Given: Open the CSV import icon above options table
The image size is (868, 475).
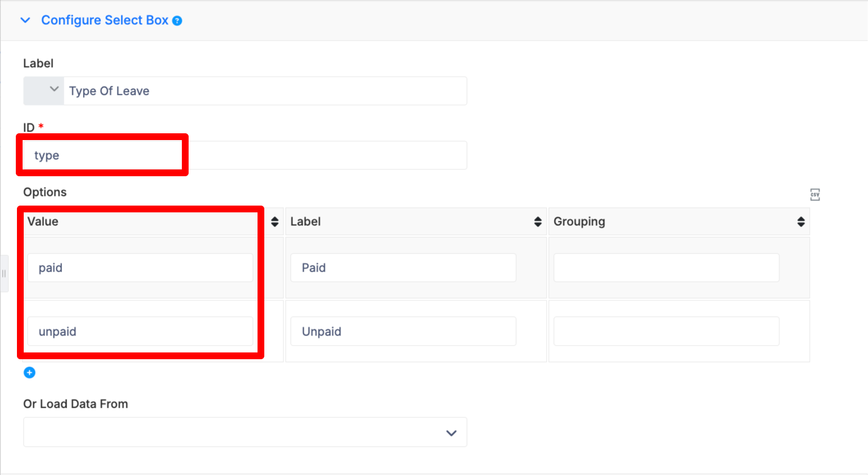Looking at the screenshot, I should coord(815,195).
